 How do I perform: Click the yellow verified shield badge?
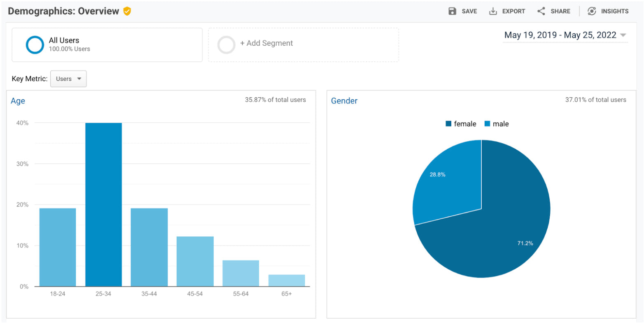coord(127,11)
